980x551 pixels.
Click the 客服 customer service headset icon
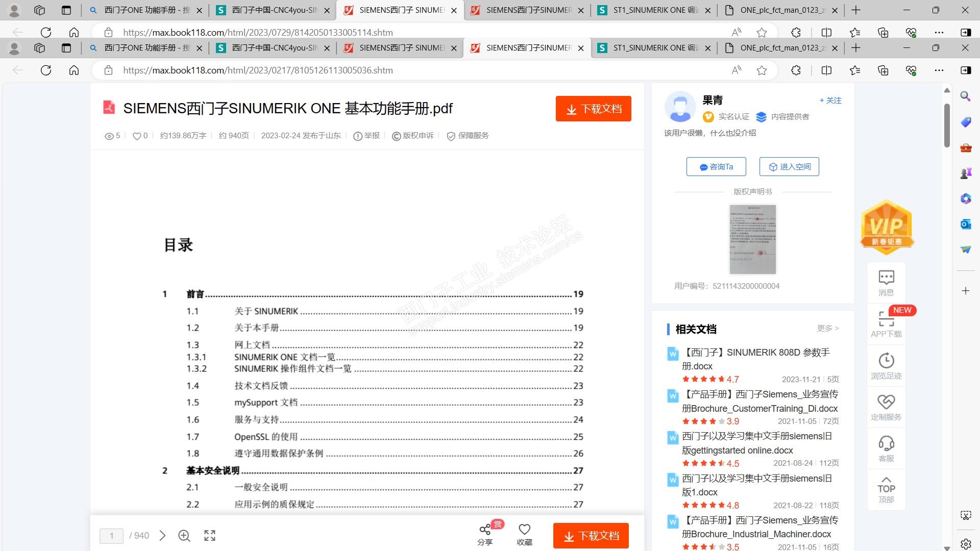(886, 444)
